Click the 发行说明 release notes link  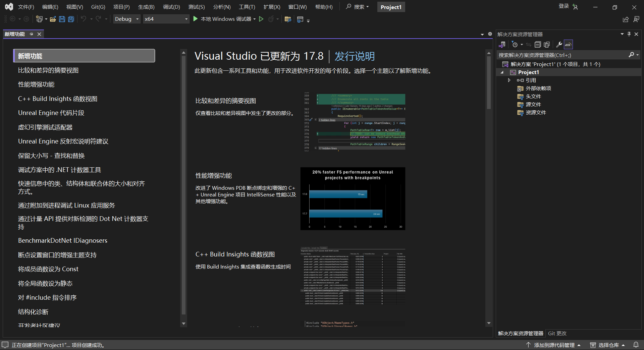click(355, 56)
